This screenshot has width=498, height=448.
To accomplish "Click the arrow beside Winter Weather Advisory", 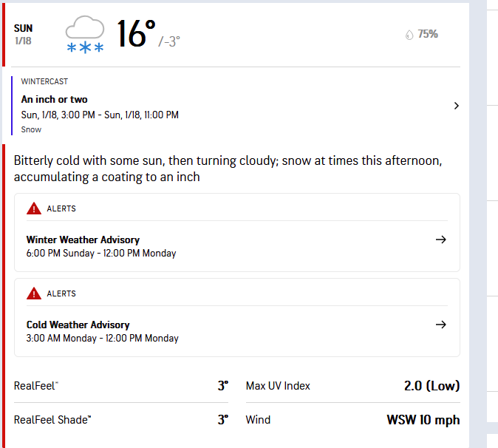I will tap(441, 240).
